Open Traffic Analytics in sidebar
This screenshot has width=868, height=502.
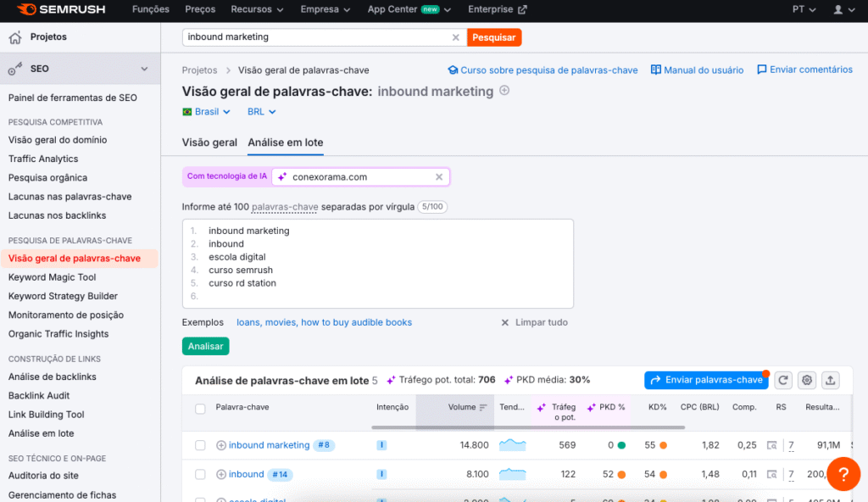[43, 159]
